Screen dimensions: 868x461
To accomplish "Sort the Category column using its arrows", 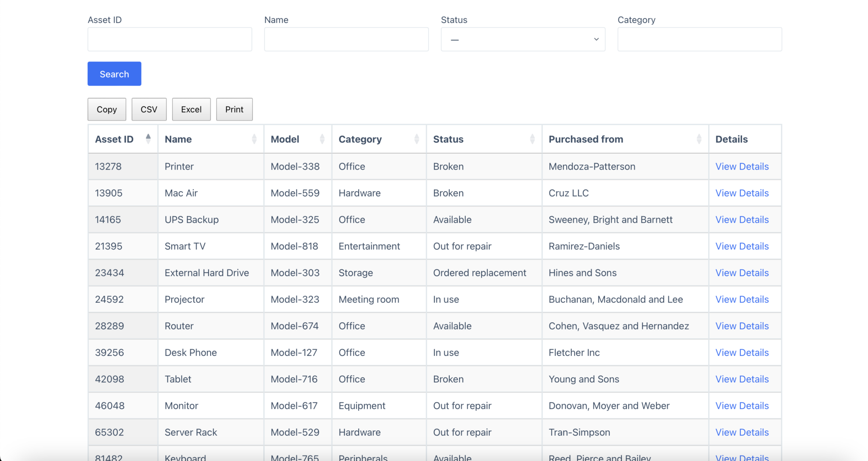I will (x=417, y=139).
